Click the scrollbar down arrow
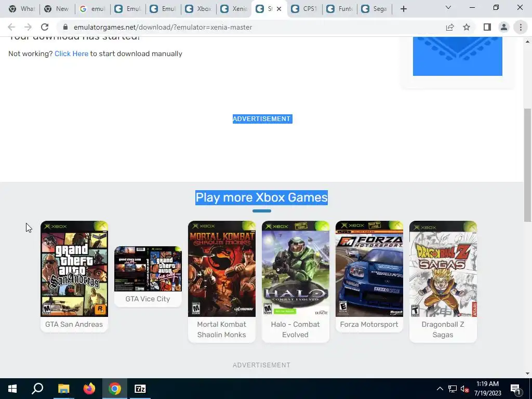Image resolution: width=532 pixels, height=399 pixels. click(x=528, y=374)
